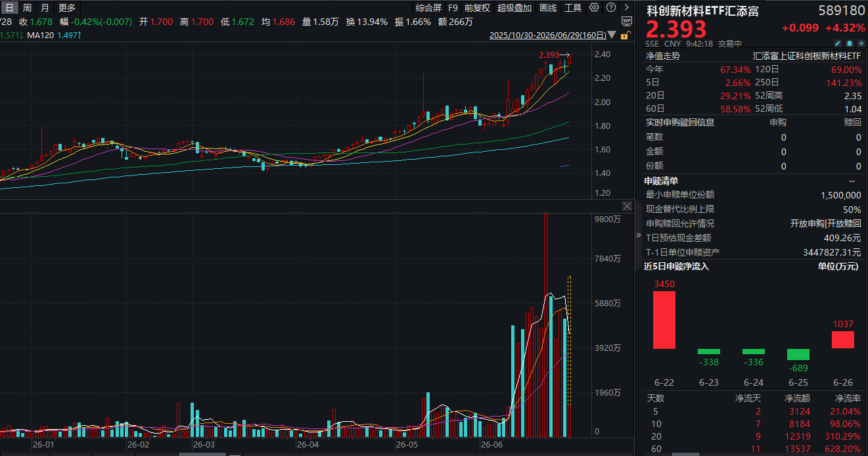Open the three-dots menu beside 申赎清单
This screenshot has width=868, height=456.
(852, 181)
